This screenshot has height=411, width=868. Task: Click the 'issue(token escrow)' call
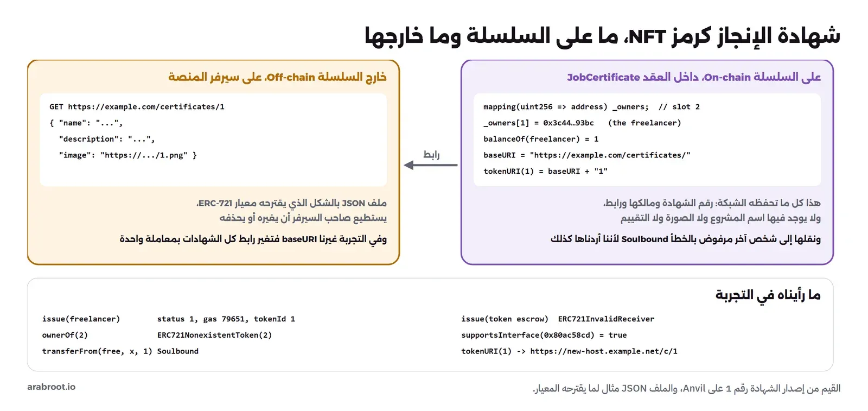505,319
